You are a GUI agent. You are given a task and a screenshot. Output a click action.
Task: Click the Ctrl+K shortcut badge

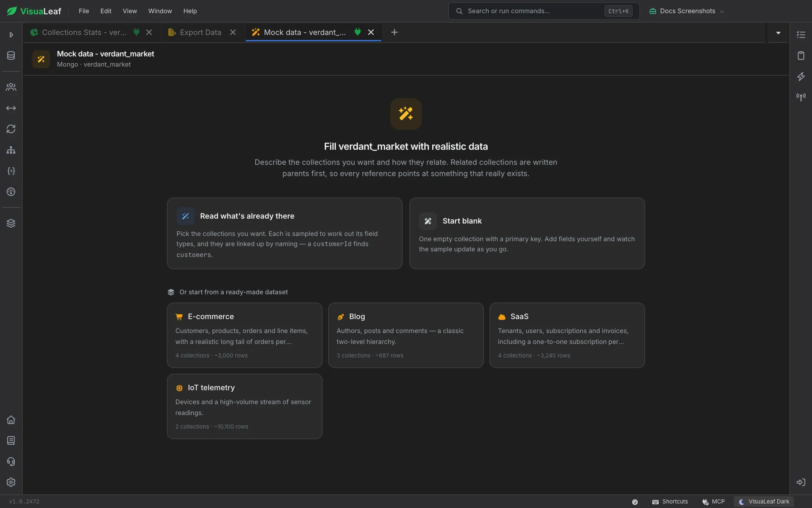(x=618, y=11)
